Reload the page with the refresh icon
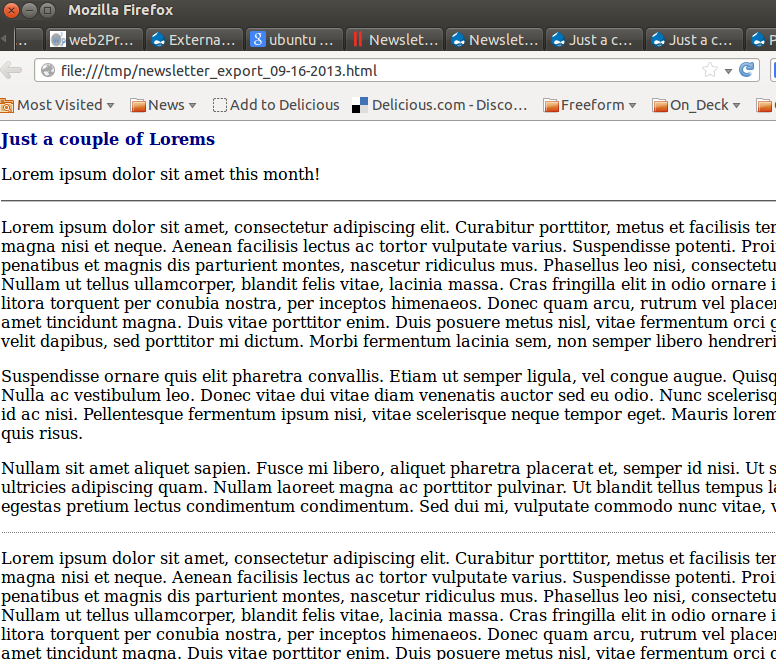 (x=746, y=70)
